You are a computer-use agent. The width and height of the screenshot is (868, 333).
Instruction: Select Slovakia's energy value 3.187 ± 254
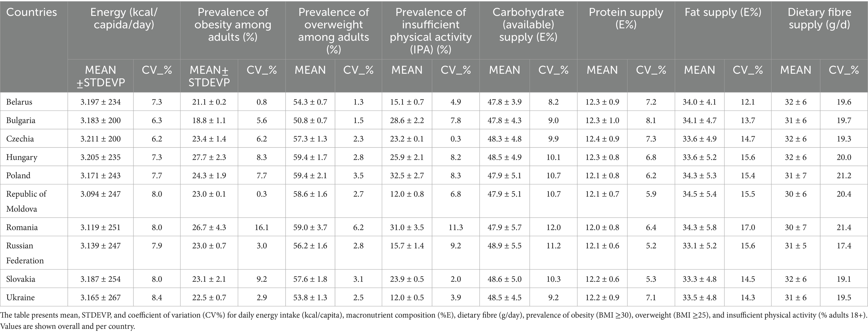tap(100, 279)
